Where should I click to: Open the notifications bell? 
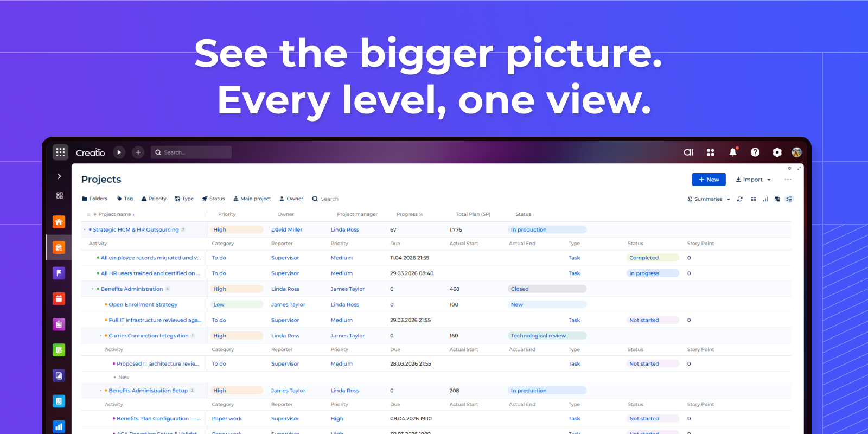pos(732,152)
